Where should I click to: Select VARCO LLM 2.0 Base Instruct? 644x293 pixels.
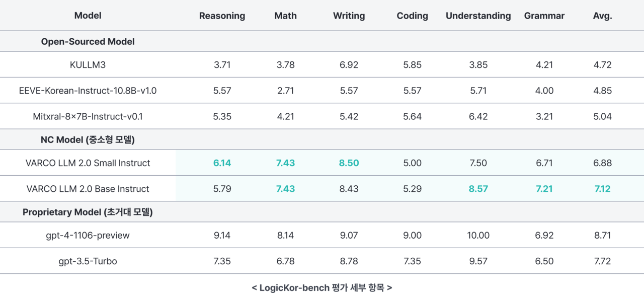pos(88,189)
